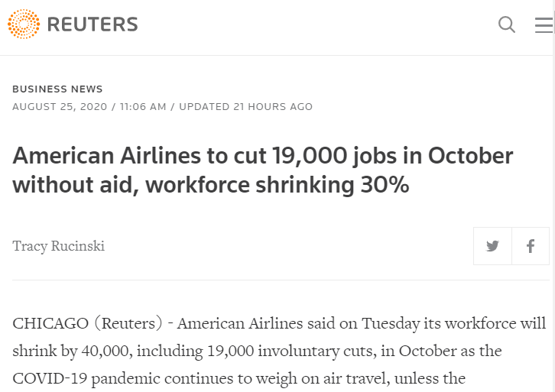Screen dimensions: 555x392
Task: Open the search magnifier icon
Action: [507, 24]
